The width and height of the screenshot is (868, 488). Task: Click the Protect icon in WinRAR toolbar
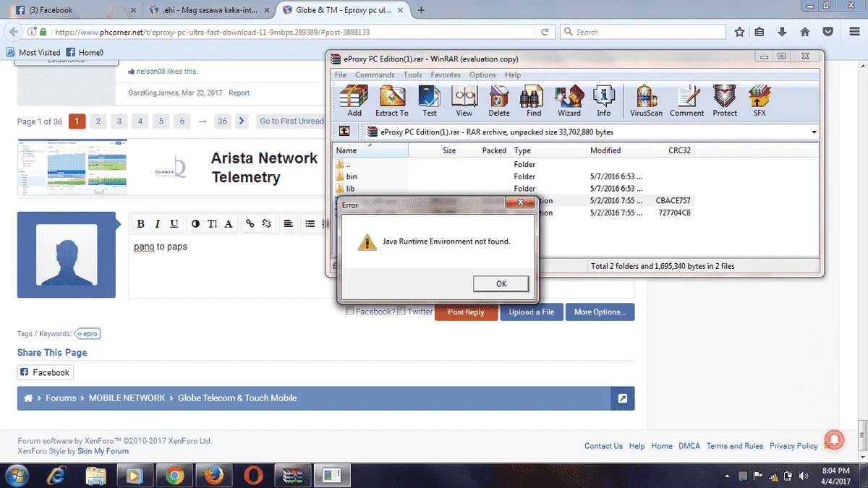[725, 100]
